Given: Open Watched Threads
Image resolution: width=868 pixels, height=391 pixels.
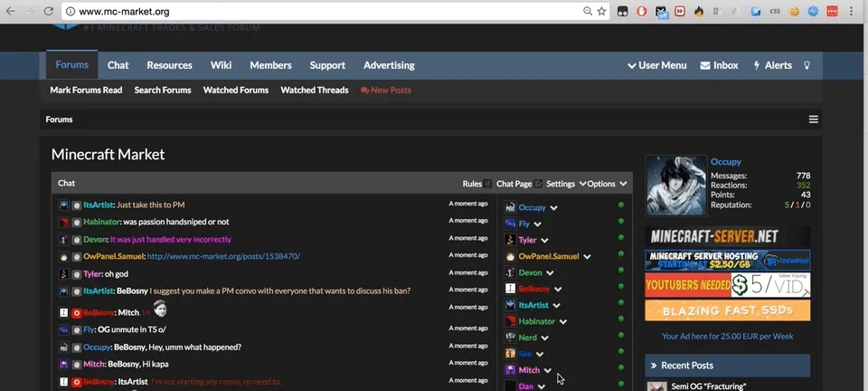Looking at the screenshot, I should (315, 91).
